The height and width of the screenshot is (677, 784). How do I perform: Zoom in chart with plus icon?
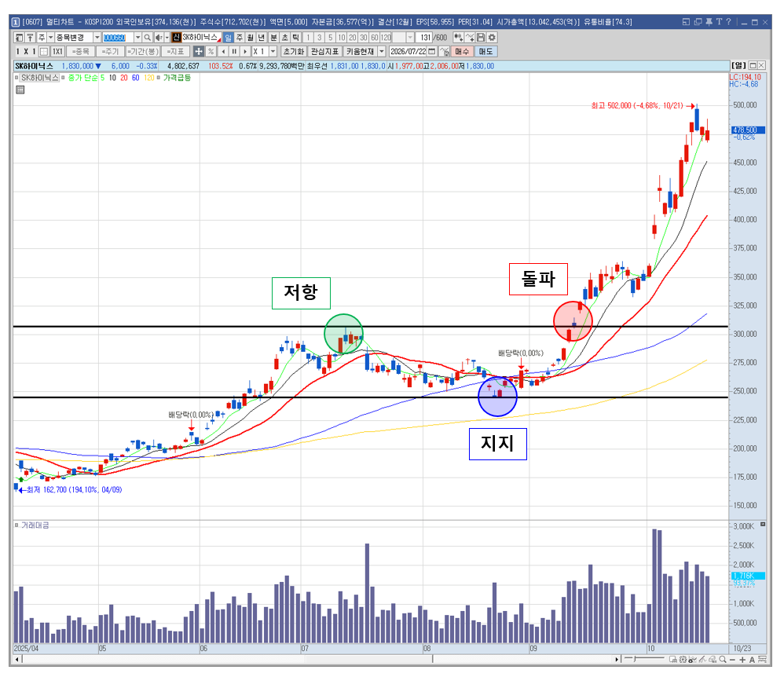click(x=742, y=660)
